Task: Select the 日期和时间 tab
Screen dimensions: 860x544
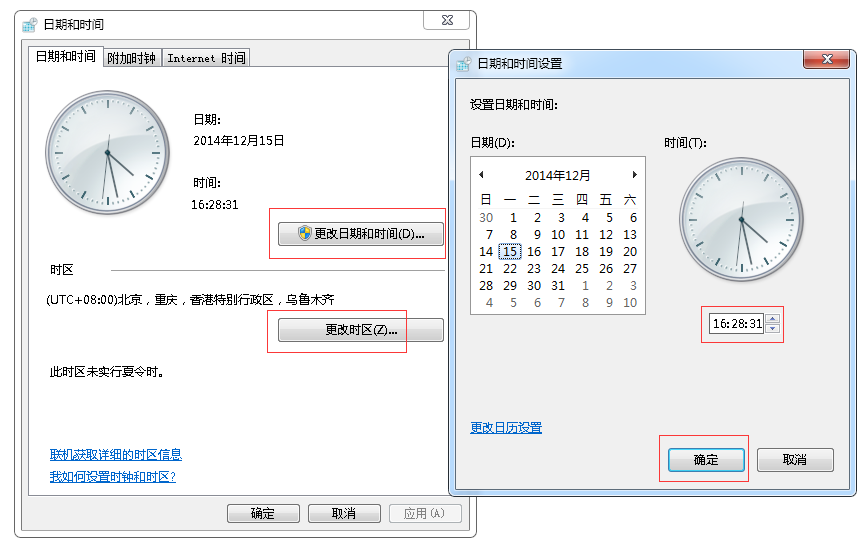Action: [66, 57]
